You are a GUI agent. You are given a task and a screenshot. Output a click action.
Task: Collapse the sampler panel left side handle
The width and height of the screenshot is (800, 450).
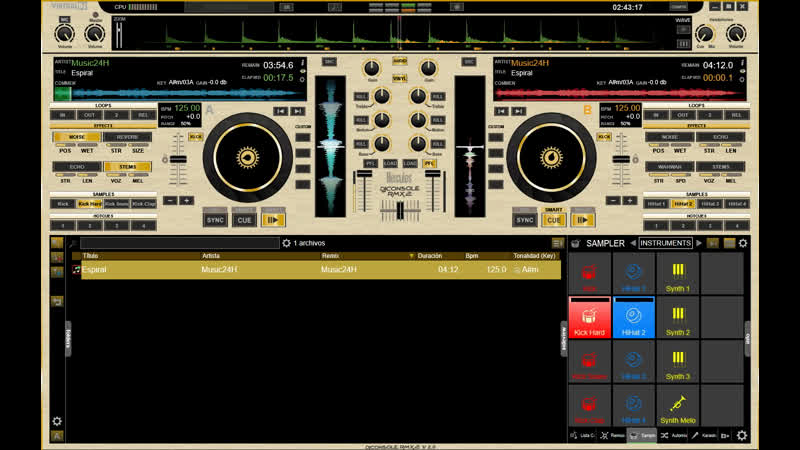click(564, 338)
